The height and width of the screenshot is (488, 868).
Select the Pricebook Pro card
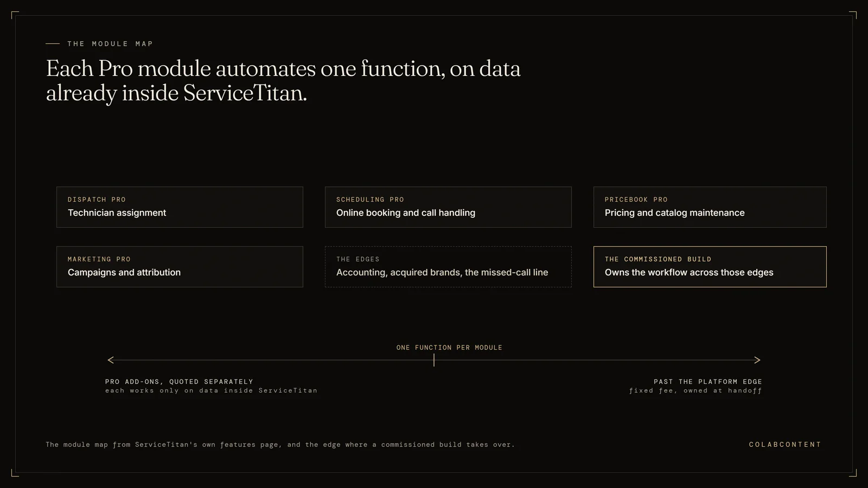[710, 207]
